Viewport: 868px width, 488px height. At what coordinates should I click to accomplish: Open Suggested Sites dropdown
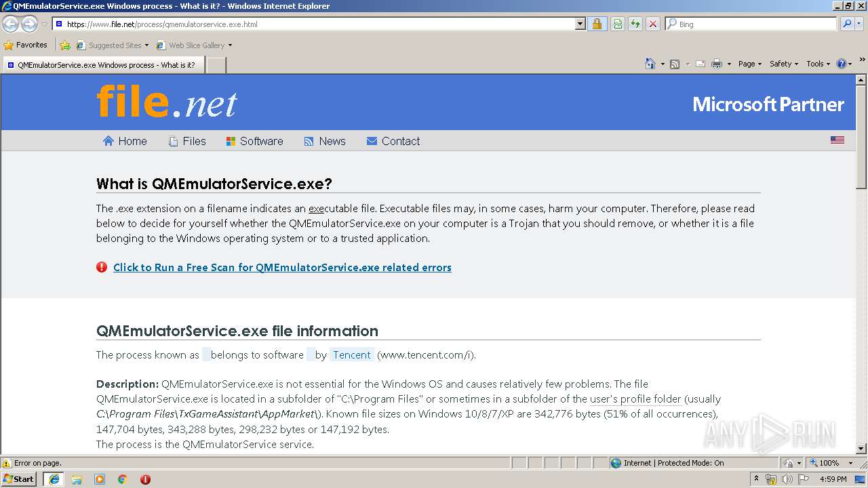coord(112,45)
